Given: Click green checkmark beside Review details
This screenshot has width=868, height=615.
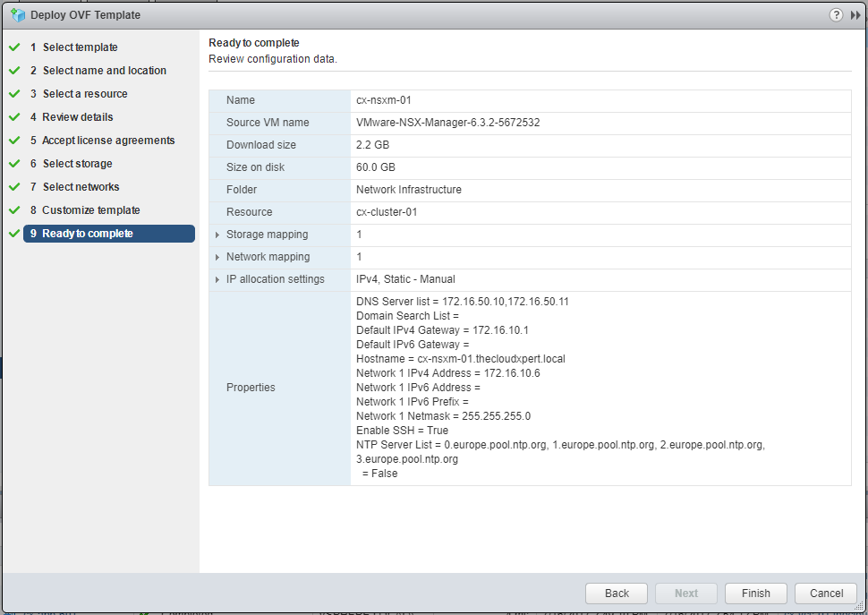Looking at the screenshot, I should coord(14,117).
